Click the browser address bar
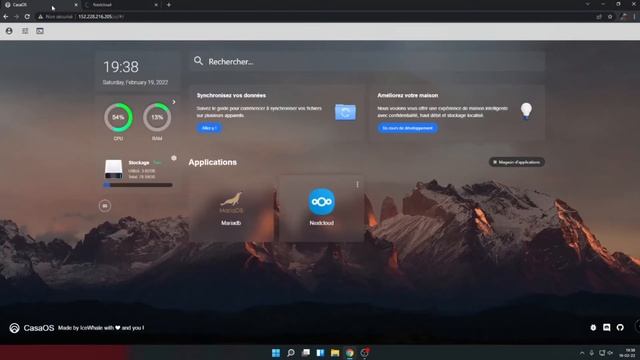 pos(318,17)
